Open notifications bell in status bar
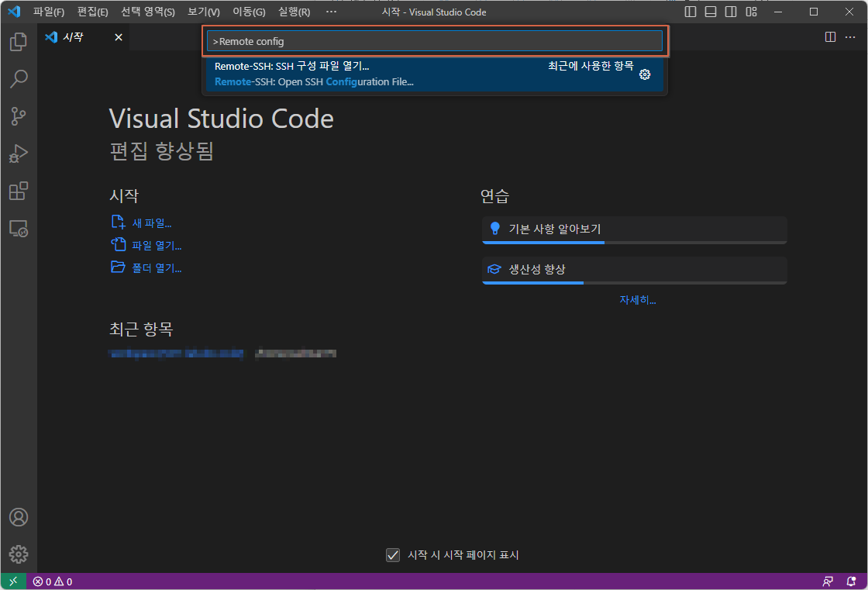The image size is (868, 590). pyautogui.click(x=852, y=581)
